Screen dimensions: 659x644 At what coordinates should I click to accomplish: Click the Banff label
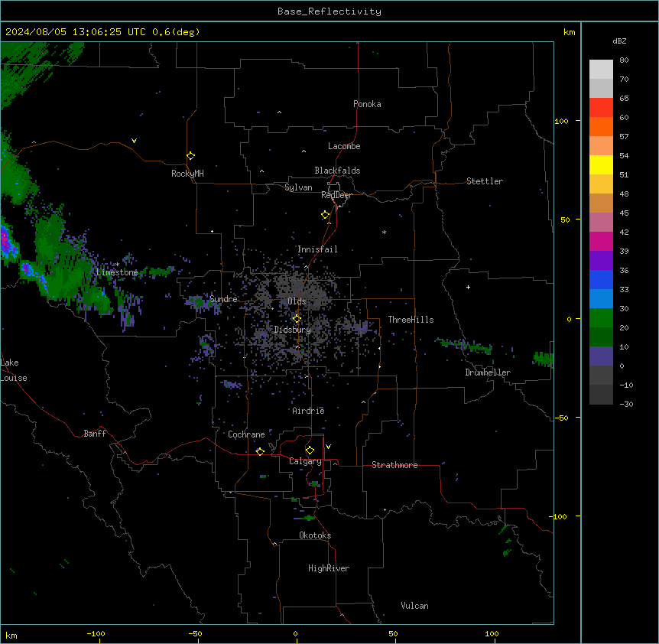(x=95, y=434)
